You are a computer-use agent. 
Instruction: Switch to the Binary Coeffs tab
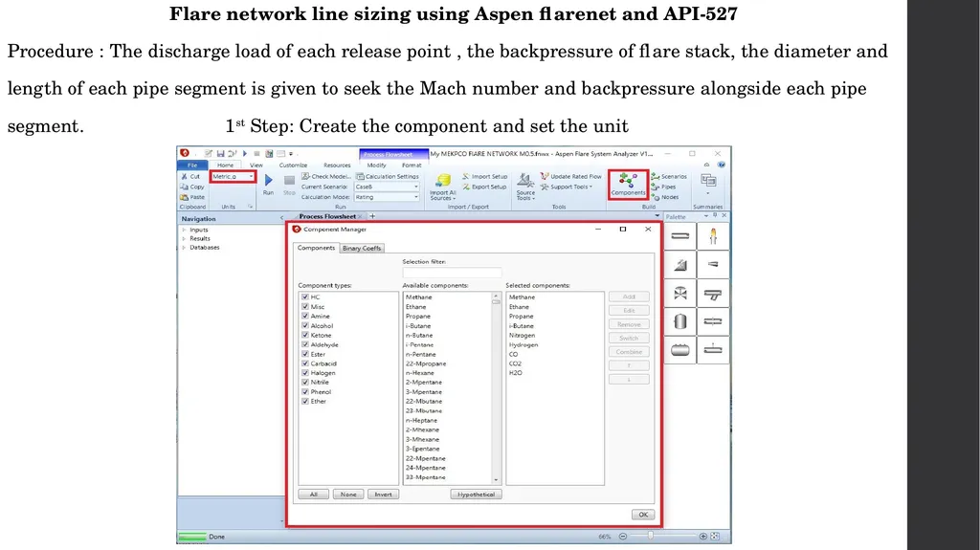(x=361, y=248)
